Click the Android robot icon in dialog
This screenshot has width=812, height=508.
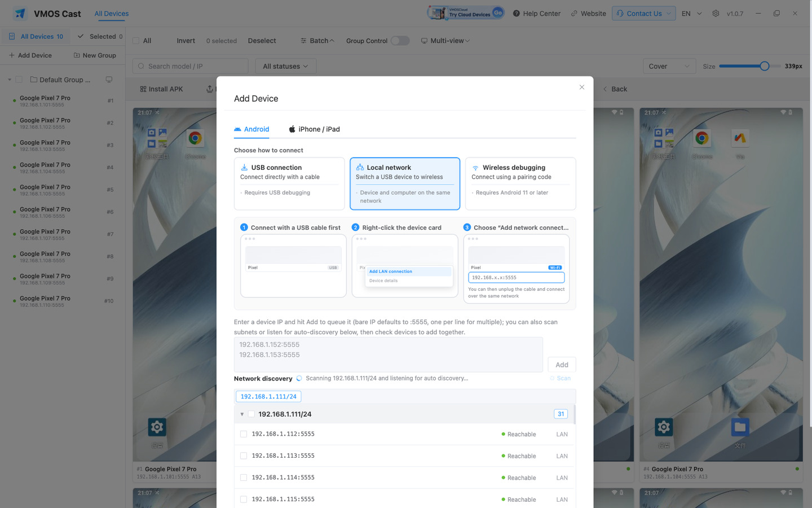237,129
